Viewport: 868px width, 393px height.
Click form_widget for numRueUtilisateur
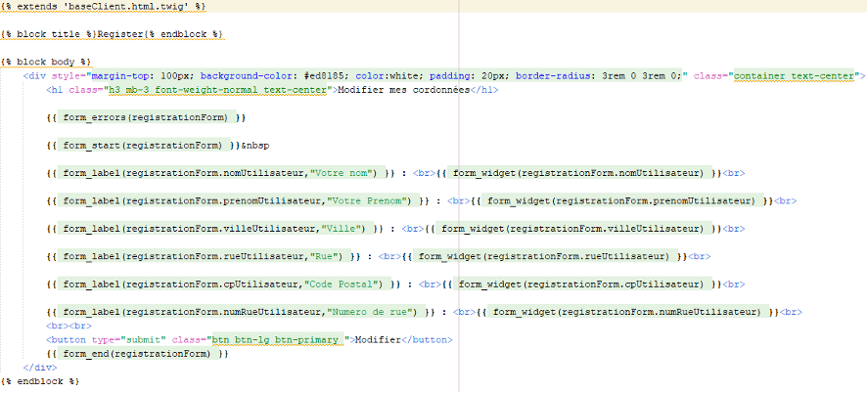[x=628, y=312]
